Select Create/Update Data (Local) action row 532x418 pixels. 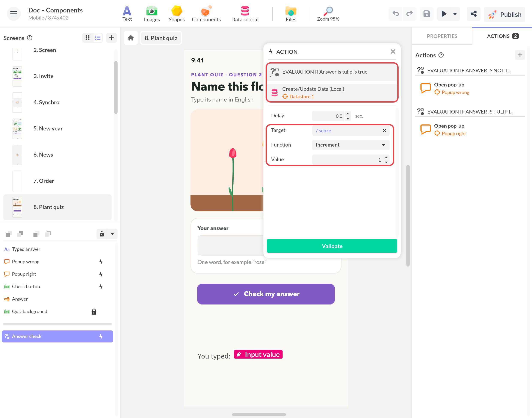332,92
